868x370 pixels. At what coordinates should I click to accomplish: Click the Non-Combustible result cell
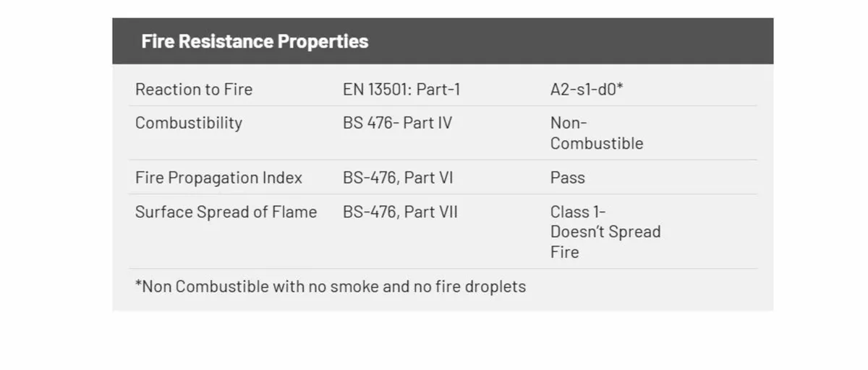click(597, 133)
